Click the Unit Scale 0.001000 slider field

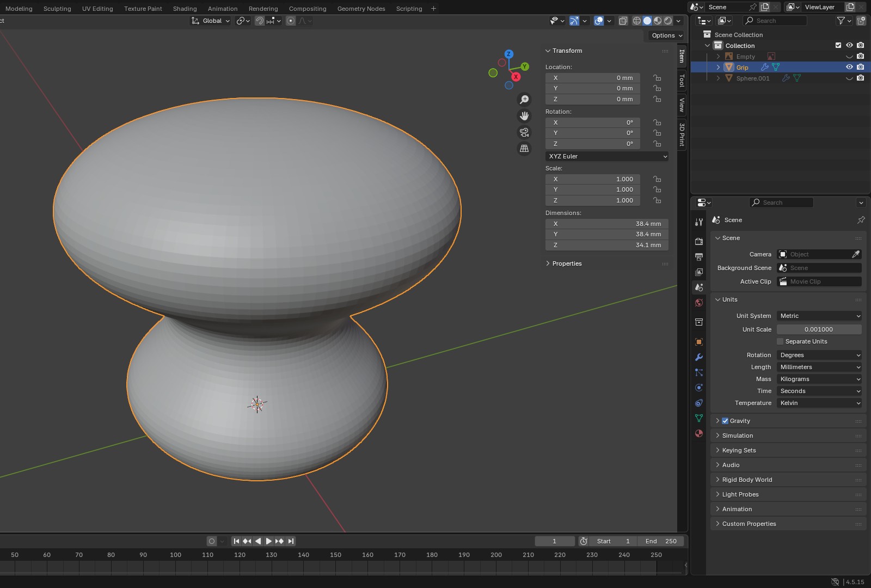pyautogui.click(x=819, y=329)
